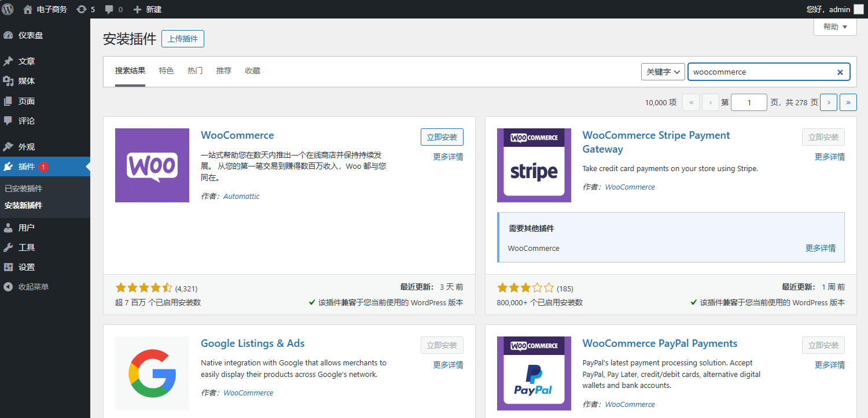The width and height of the screenshot is (868, 418).
Task: Click the previous page ‹ button
Action: tap(711, 102)
